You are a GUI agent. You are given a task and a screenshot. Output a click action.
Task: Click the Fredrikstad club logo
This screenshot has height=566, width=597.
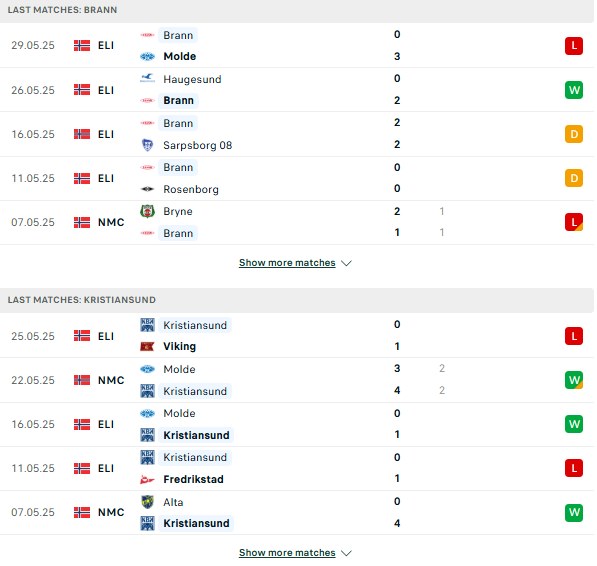click(x=147, y=479)
